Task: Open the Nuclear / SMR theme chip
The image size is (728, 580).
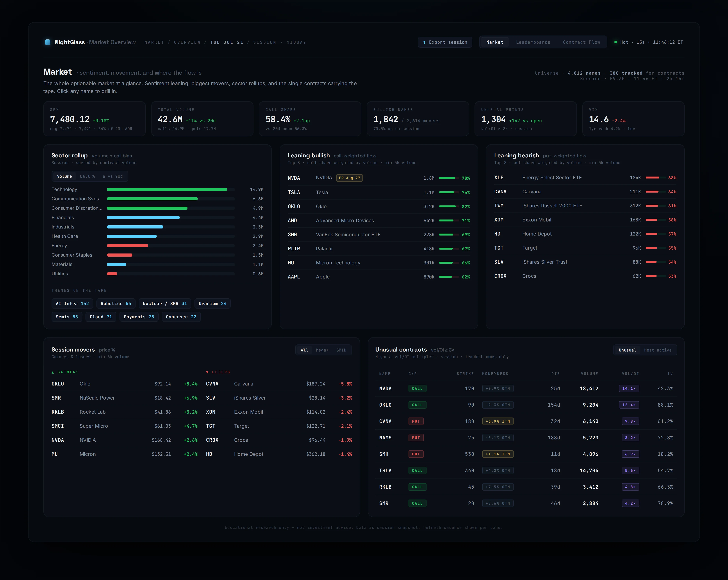Action: (x=165, y=303)
